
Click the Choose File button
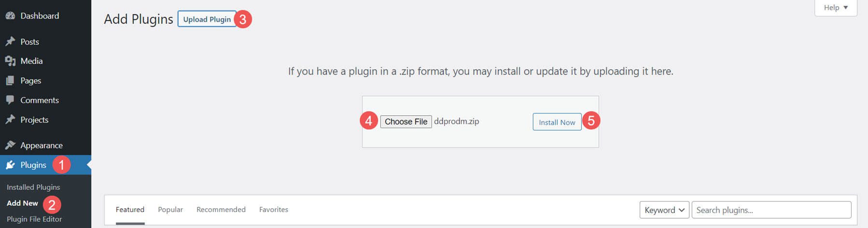coord(406,121)
